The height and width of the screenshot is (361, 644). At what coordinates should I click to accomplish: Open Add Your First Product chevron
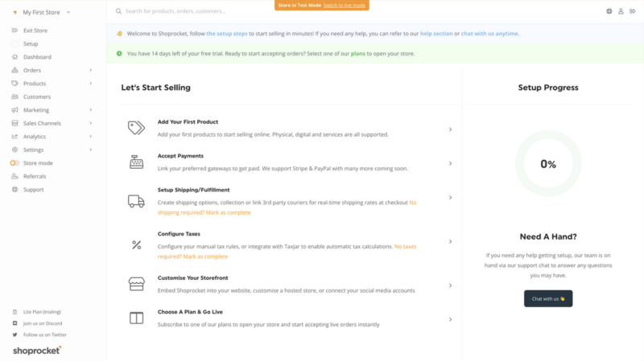[x=450, y=129]
